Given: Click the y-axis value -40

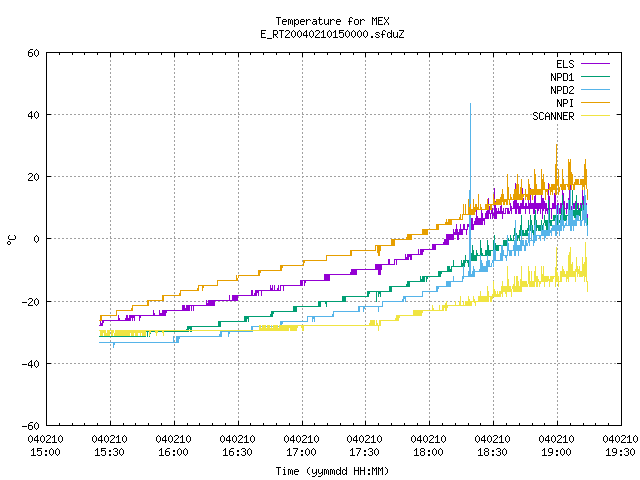Looking at the screenshot, I should [31, 364].
